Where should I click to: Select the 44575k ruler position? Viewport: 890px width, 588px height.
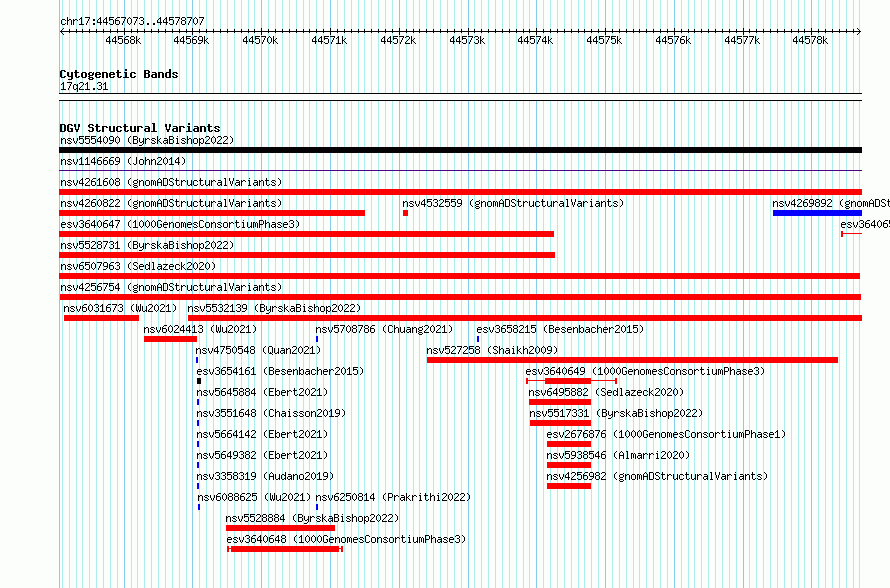pos(604,40)
